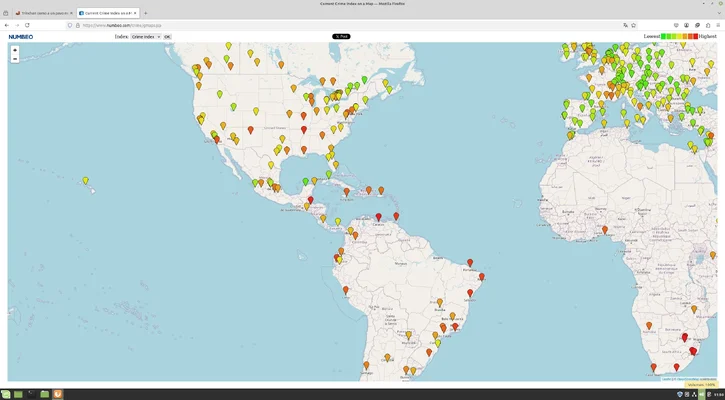The image size is (725, 400).
Task: Click the Highest legend label
Action: (x=707, y=37)
